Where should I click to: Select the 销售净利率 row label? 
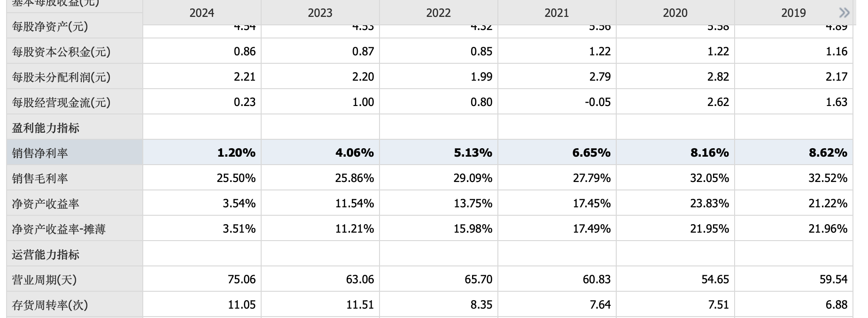[x=40, y=153]
